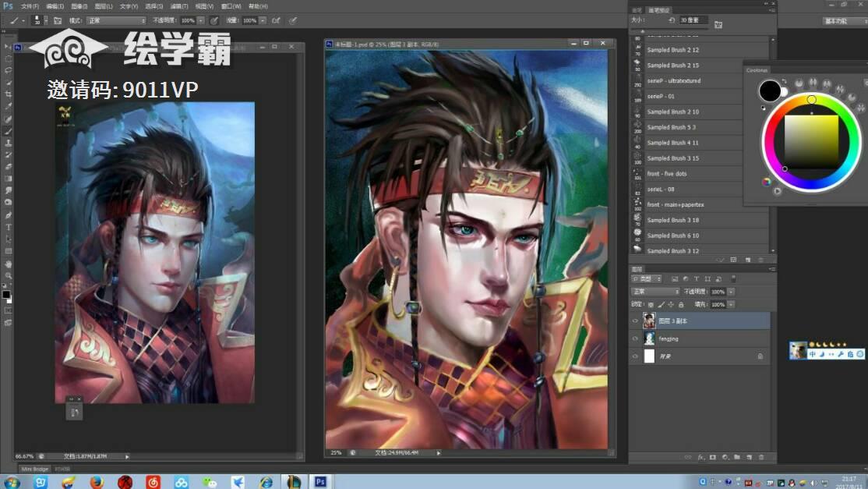Add a layer mask
This screenshot has height=489, width=868.
pos(713,458)
